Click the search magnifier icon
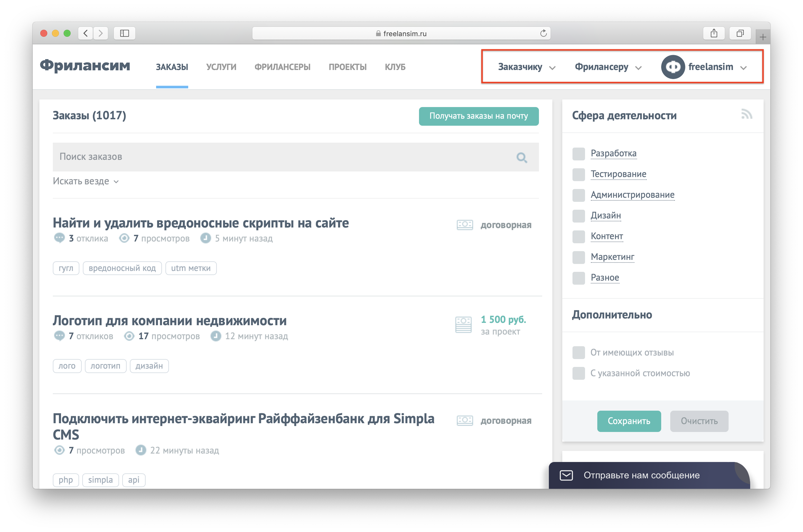Screen dimensions: 803x532 tap(522, 157)
